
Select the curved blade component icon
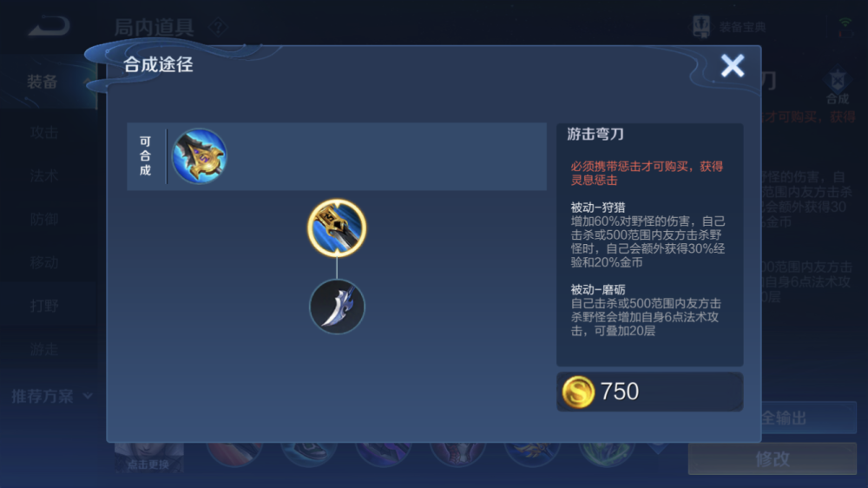tap(337, 307)
